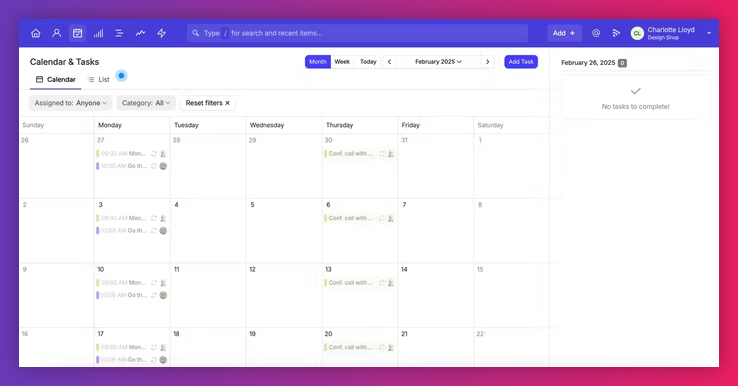738x386 pixels.
Task: Select the day cell numbered 14
Action: pyautogui.click(x=436, y=295)
